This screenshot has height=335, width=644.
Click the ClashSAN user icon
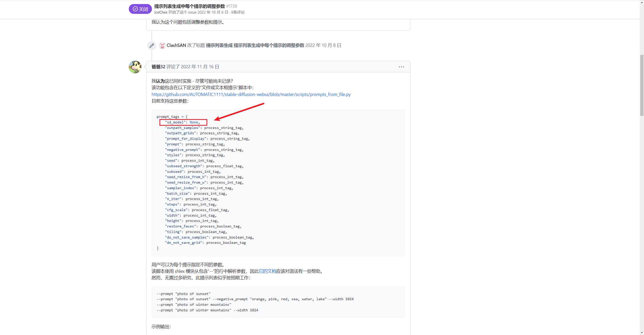click(162, 45)
